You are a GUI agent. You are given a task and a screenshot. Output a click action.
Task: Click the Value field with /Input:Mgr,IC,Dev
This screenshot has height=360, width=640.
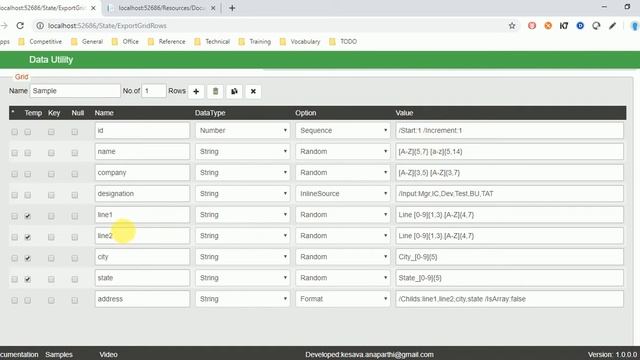pos(509,193)
